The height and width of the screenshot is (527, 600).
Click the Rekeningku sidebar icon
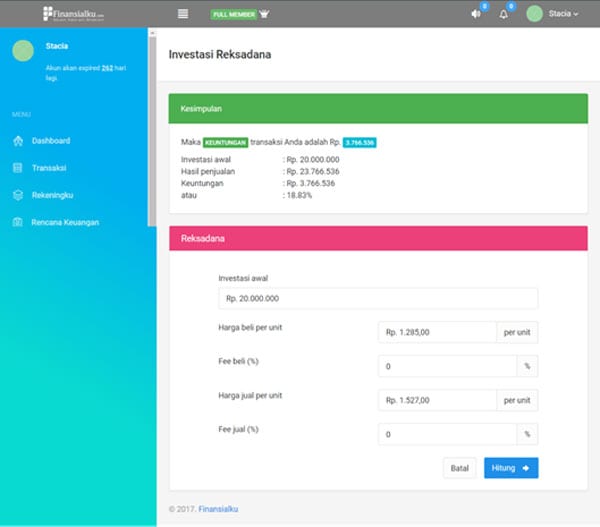click(18, 195)
